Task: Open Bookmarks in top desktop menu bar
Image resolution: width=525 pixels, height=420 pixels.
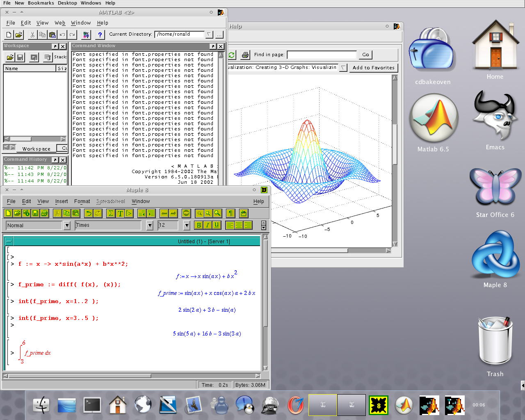Action: tap(41, 3)
